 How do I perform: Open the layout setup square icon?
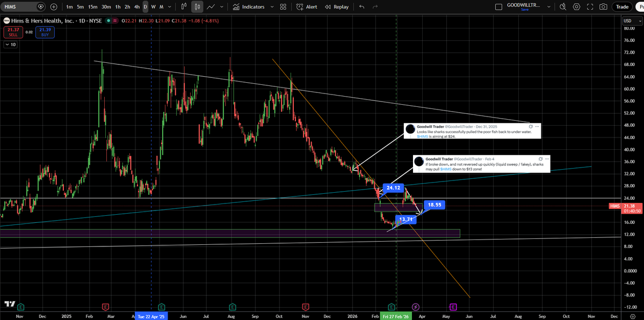coord(498,7)
